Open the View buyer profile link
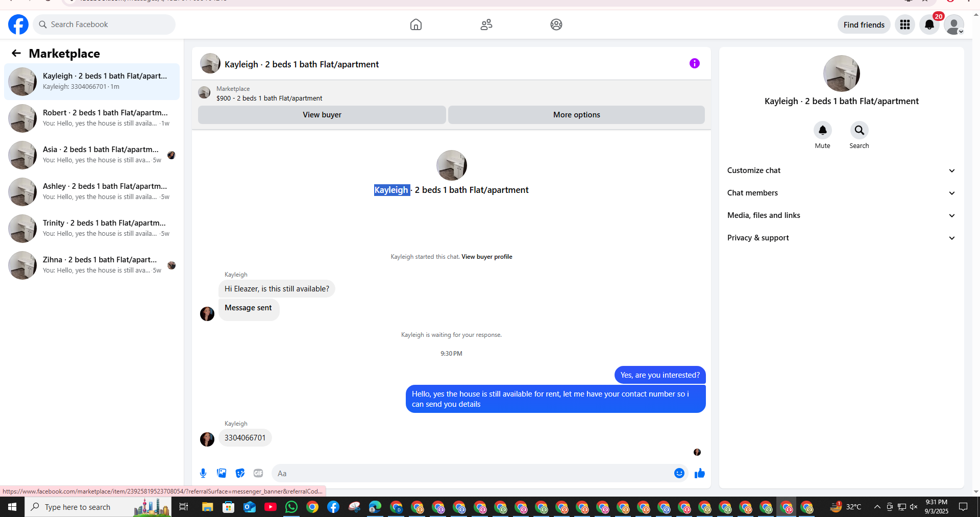Image resolution: width=980 pixels, height=517 pixels. 487,257
